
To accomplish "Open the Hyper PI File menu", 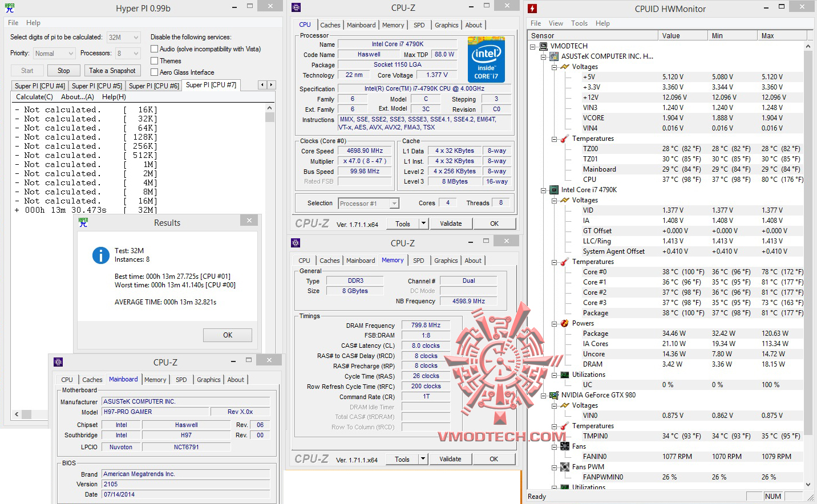I will click(x=13, y=23).
